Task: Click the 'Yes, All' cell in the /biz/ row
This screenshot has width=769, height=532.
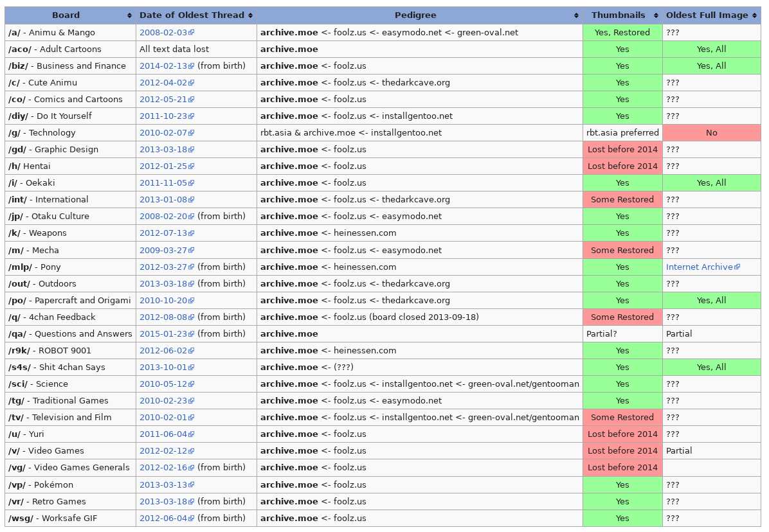Action: tap(712, 66)
